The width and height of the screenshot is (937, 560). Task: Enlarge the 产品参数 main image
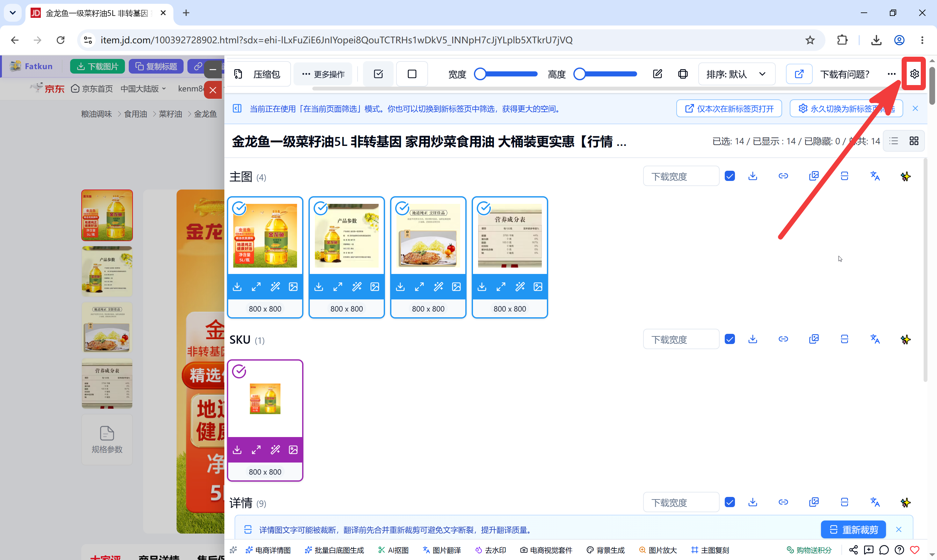tap(338, 287)
